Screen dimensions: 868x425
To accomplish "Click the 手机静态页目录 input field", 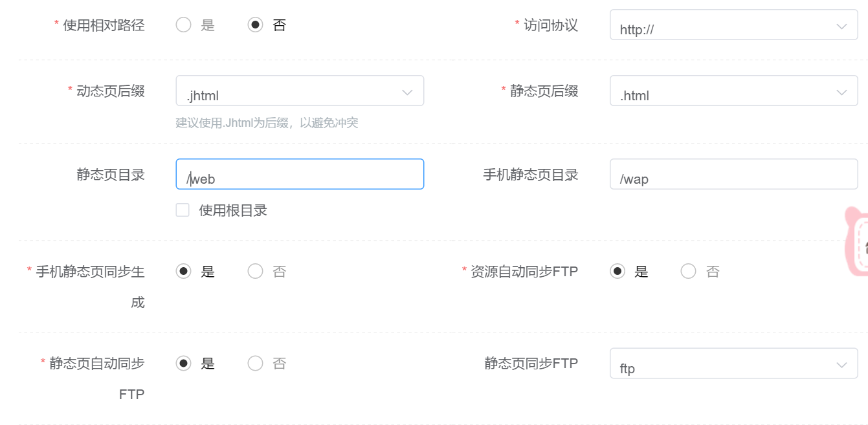I will (x=733, y=175).
